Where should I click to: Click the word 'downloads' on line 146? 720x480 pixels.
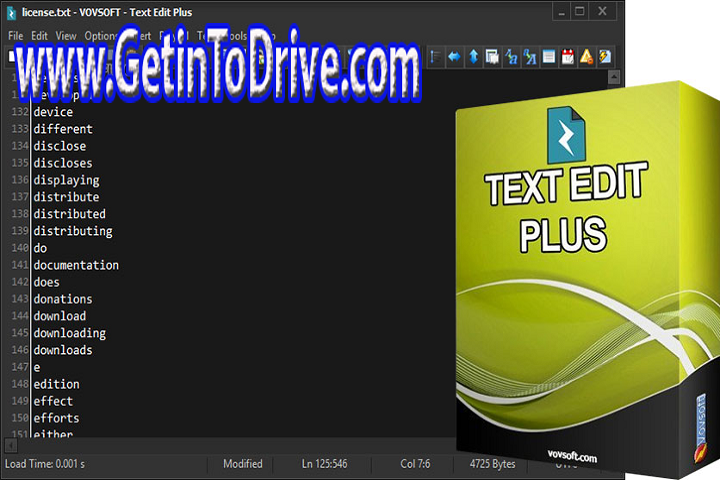click(63, 350)
